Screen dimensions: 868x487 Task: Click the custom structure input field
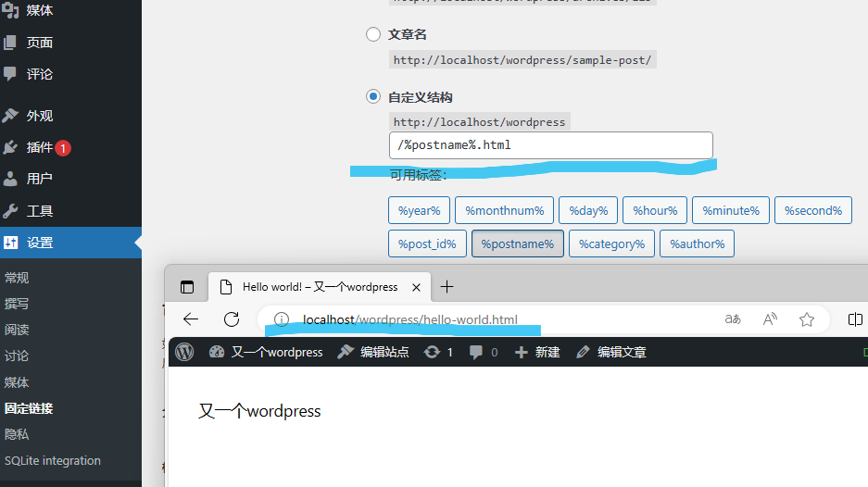click(551, 145)
